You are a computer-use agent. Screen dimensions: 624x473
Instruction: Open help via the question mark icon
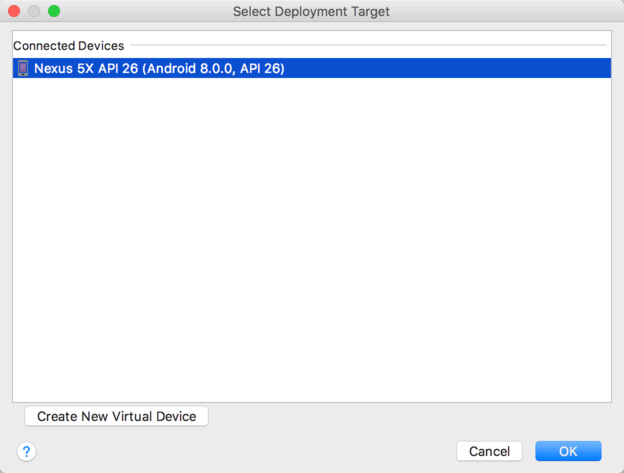(27, 451)
